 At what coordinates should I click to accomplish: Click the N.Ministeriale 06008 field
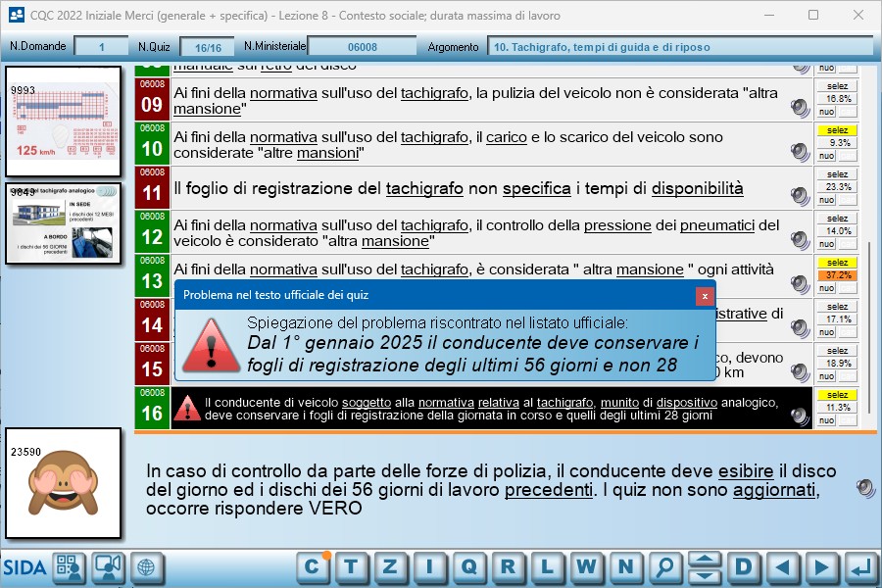pyautogui.click(x=363, y=46)
